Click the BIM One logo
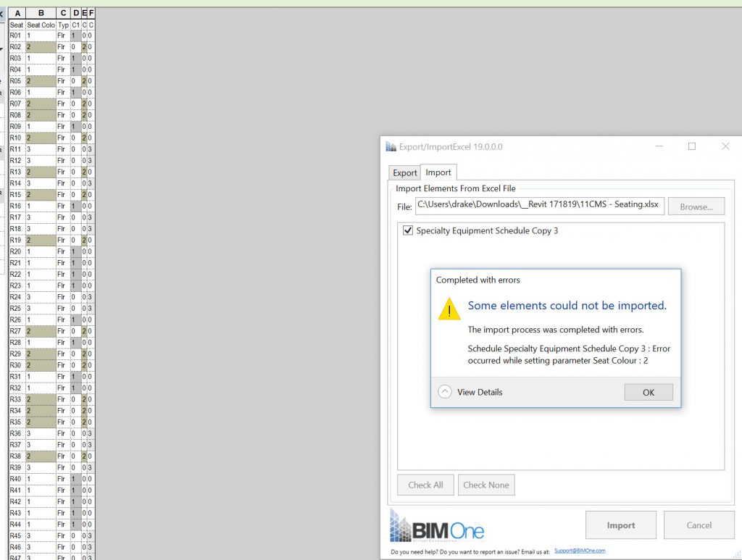742x560 pixels. [437, 526]
